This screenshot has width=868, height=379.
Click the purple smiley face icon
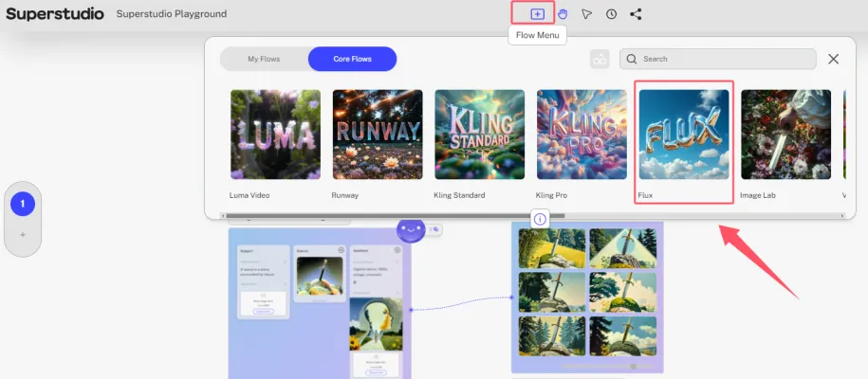[x=412, y=229]
